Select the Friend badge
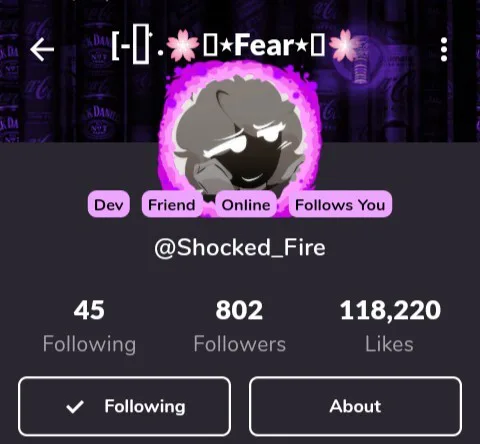Screen dimensions: 480x444 tap(172, 204)
